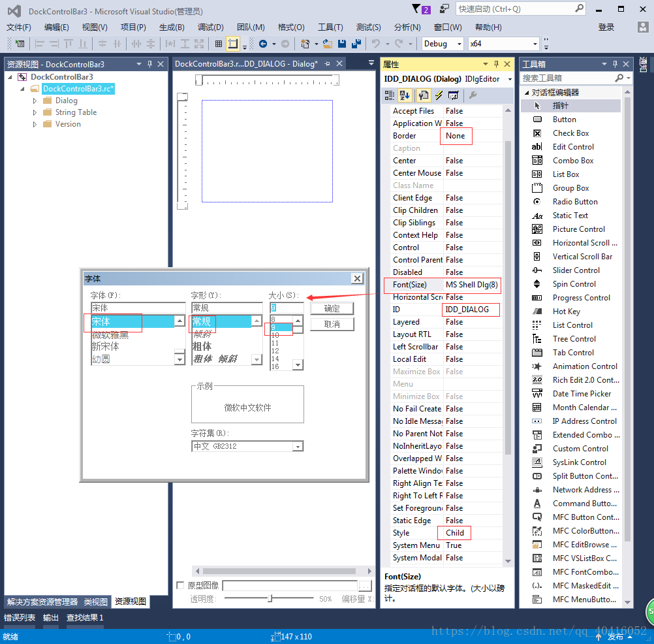Screen dimensions: 654x644
Task: Click the save all icon
Action: [x=356, y=44]
